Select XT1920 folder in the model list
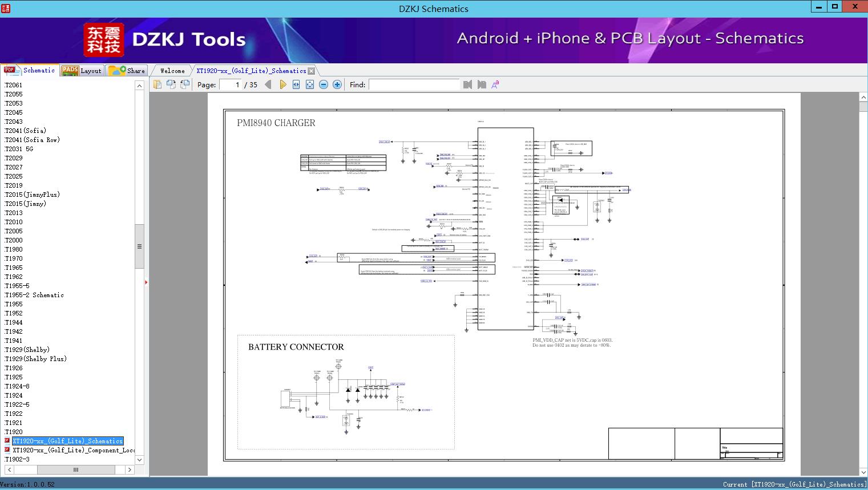The width and height of the screenshot is (868, 490). [x=14, y=432]
